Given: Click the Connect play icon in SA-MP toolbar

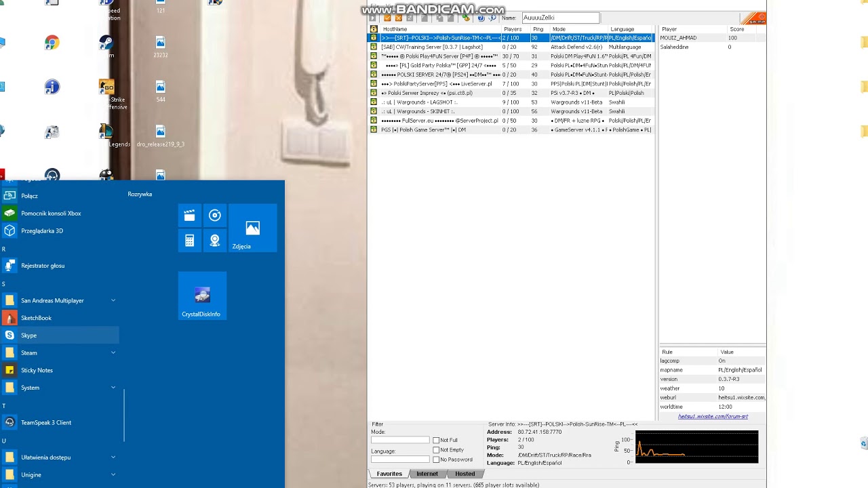Looking at the screenshot, I should click(x=372, y=18).
